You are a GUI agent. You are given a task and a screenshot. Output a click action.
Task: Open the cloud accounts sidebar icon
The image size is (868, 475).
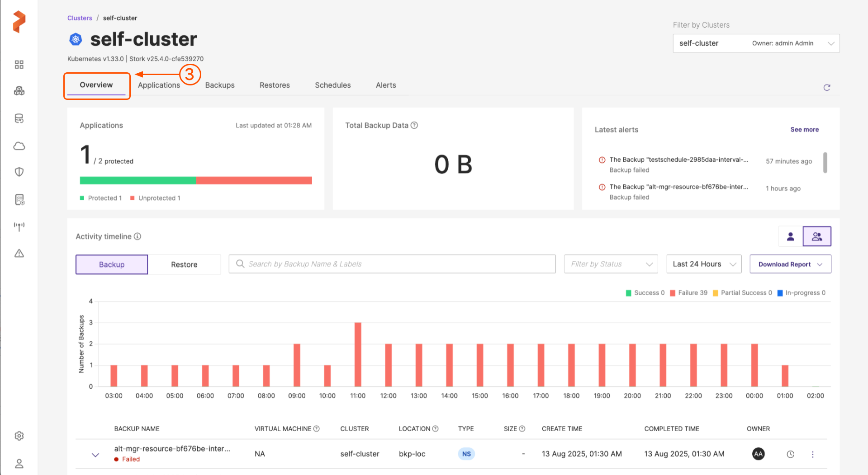coord(19,146)
